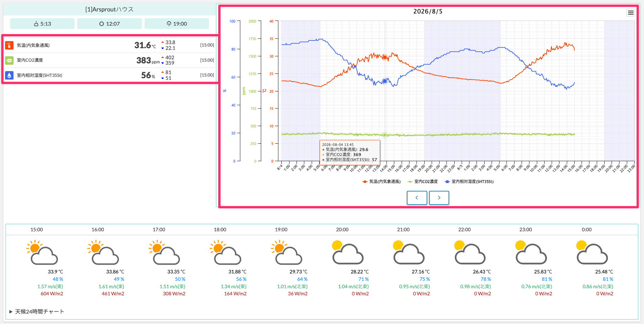The image size is (644, 324).
Task: Toggle the 室内CO2濃度 legend series
Action: click(x=423, y=182)
